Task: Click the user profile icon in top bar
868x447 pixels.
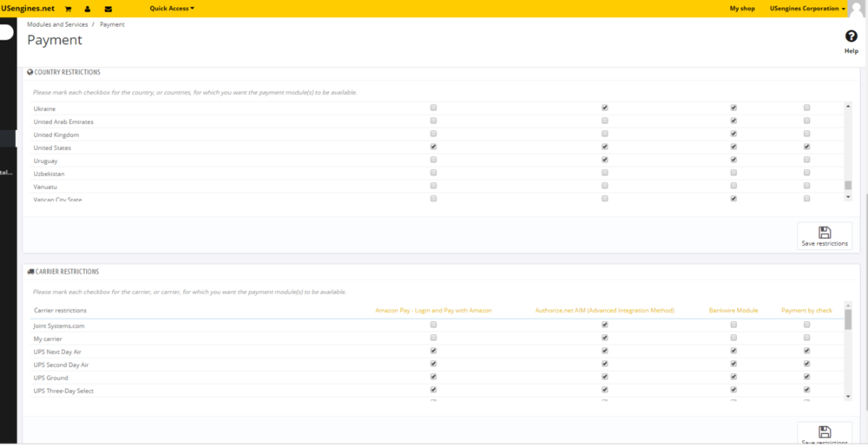Action: coord(88,9)
